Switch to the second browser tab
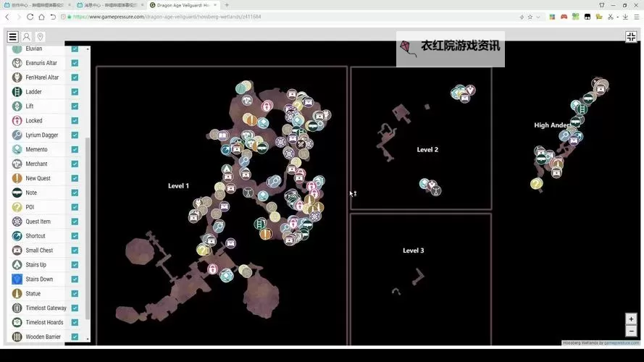Viewport: 644px width, 362px height. click(x=110, y=5)
